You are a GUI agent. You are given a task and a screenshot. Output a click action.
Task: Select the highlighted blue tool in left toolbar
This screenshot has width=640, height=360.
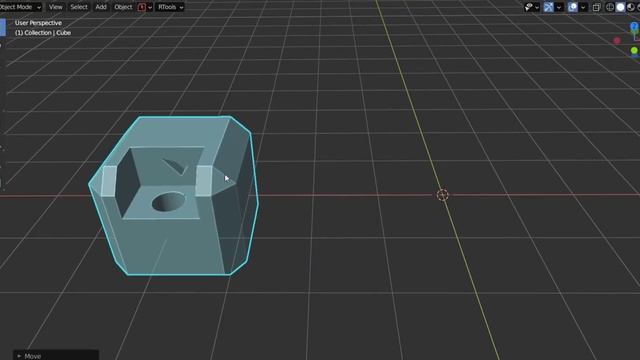pos(3,27)
